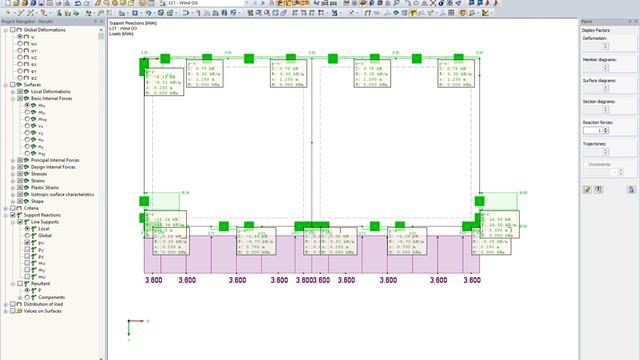The width and height of the screenshot is (640, 360).
Task: Select the Strains tree item
Action: (38, 180)
